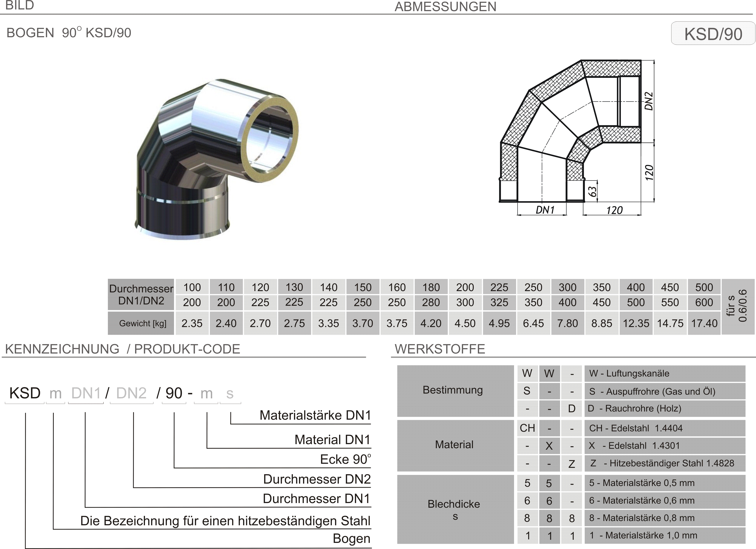Click the hitzebeständigen Stahl designation label
The width and height of the screenshot is (756, 549).
pos(225,521)
